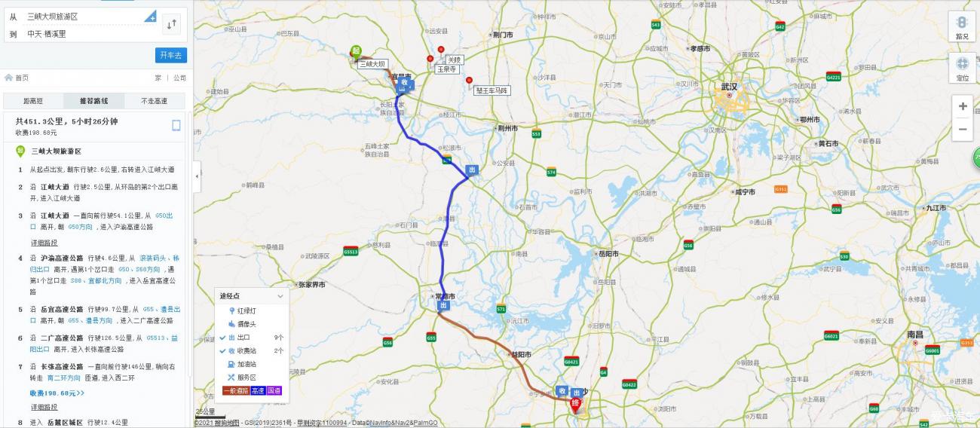
Task: Enable 加油站 gas stations option
Action: 247,364
